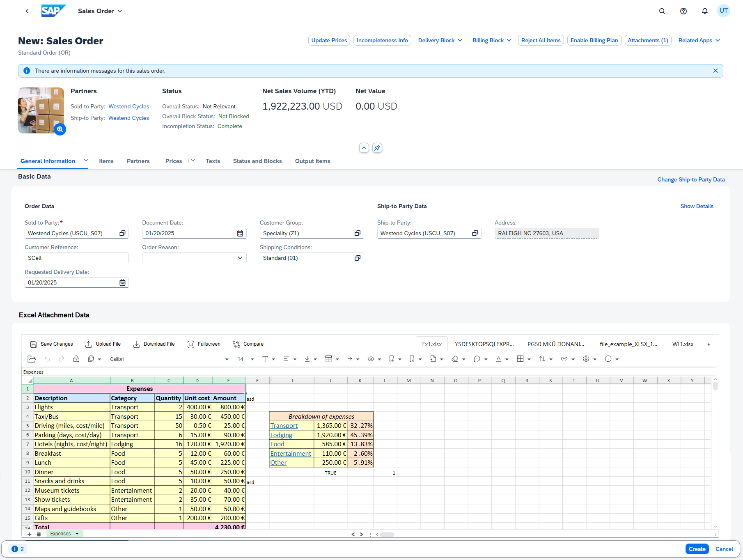Open the file_example_XLSX_1... file tab
The width and height of the screenshot is (743, 560).
point(628,344)
